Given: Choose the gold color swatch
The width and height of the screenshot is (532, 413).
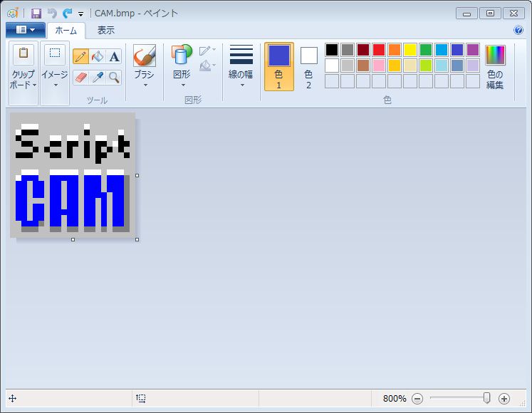Looking at the screenshot, I should (x=395, y=66).
